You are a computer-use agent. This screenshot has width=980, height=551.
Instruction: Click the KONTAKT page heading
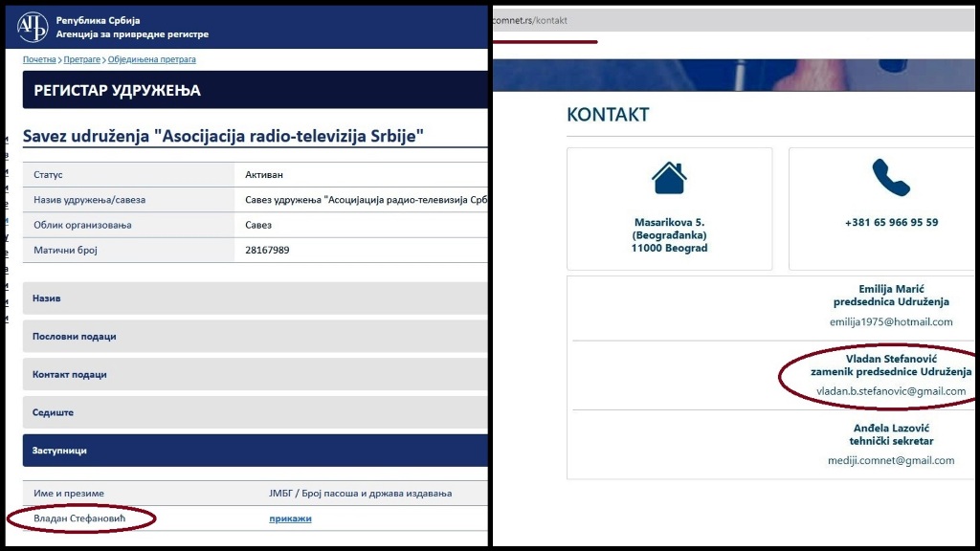click(608, 115)
